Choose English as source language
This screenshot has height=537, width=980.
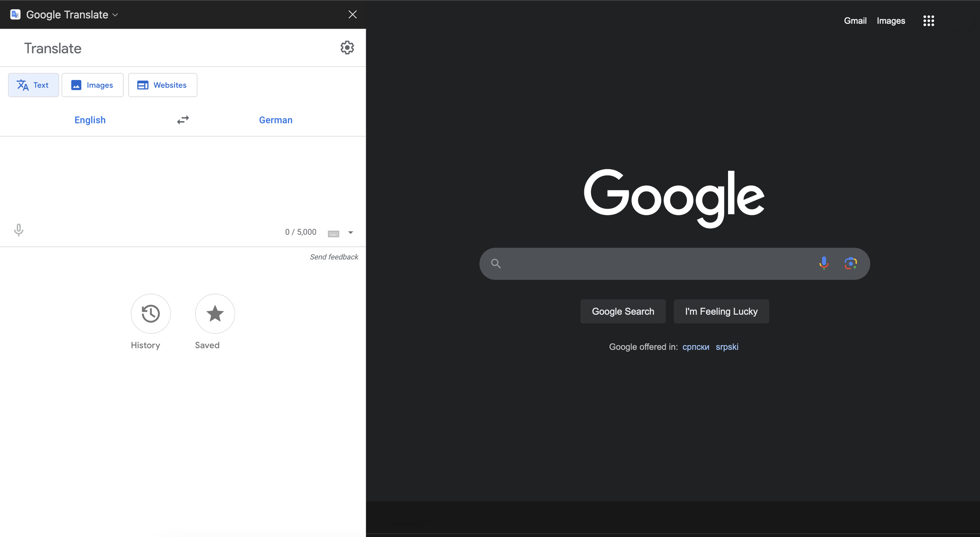[x=90, y=120]
